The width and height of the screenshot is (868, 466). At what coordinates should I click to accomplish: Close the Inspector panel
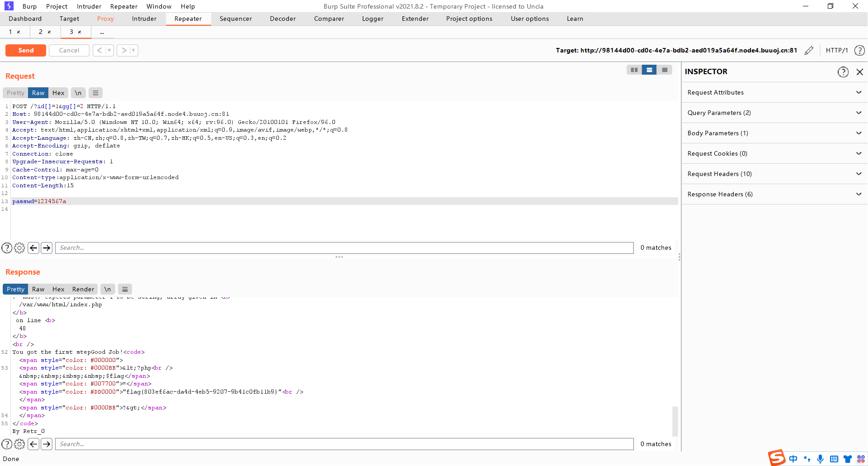(x=859, y=71)
